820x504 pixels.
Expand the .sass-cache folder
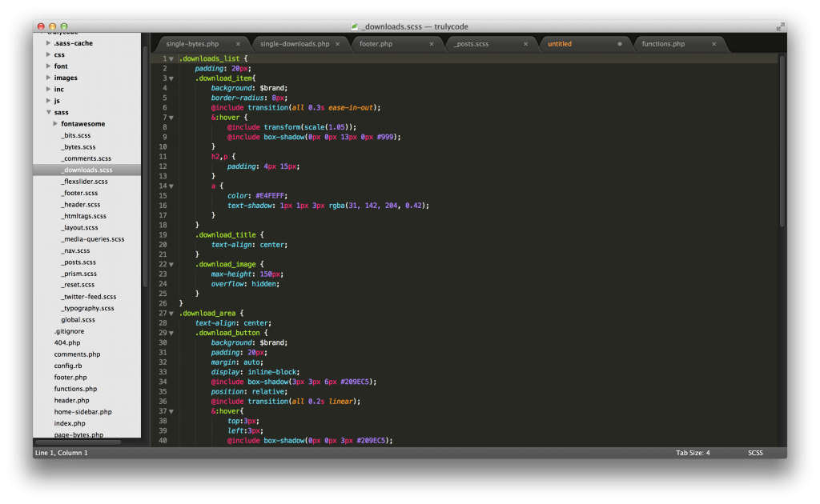click(x=48, y=43)
